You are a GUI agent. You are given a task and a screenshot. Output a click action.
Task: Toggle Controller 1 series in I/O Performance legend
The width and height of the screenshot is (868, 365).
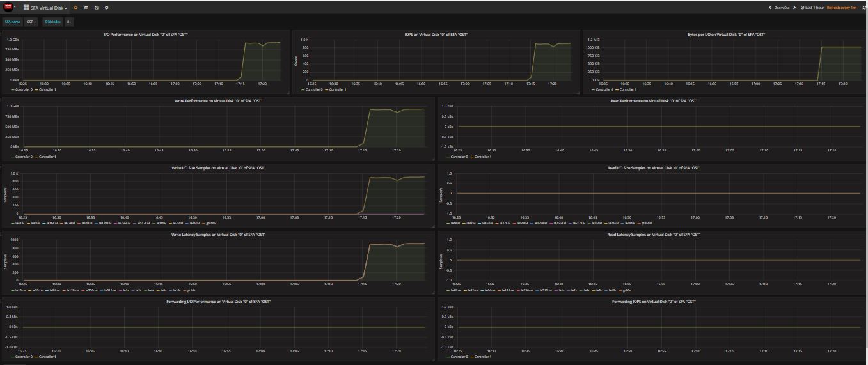[x=47, y=90]
